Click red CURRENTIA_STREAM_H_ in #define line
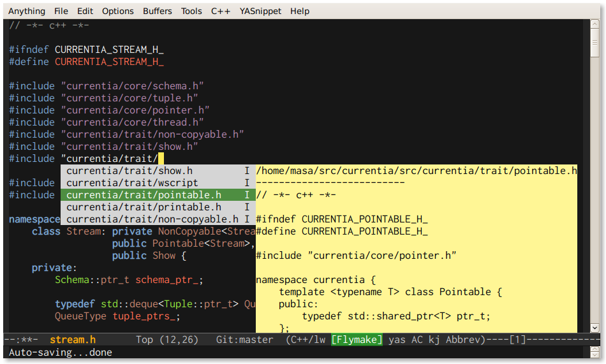Image resolution: width=606 pixels, height=364 pixels. 109,62
